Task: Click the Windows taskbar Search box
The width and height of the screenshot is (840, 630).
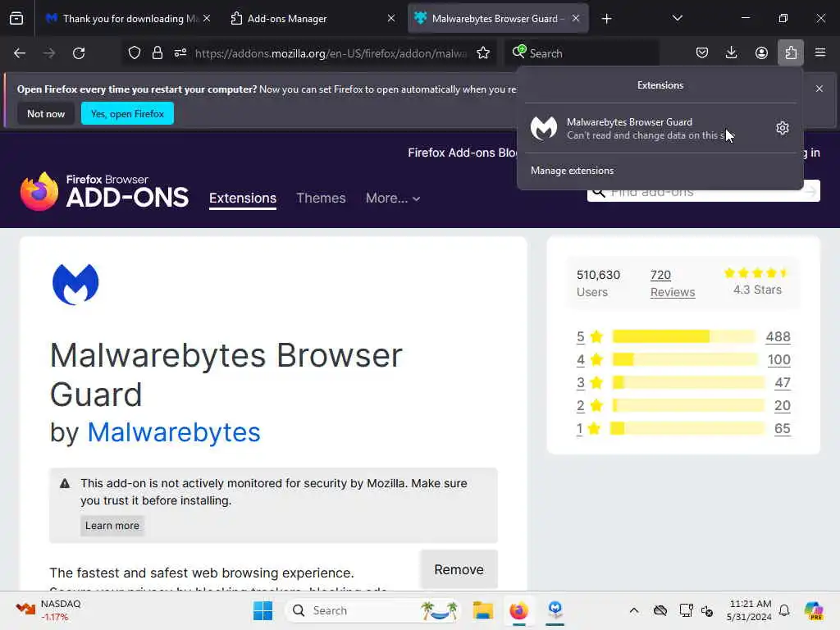Action: pos(373,610)
